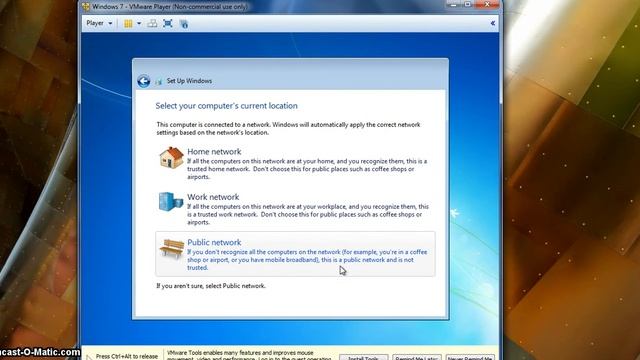The height and width of the screenshot is (360, 640).
Task: Click the send Ctrl+Alt+Del toolbar icon
Action: [x=152, y=23]
